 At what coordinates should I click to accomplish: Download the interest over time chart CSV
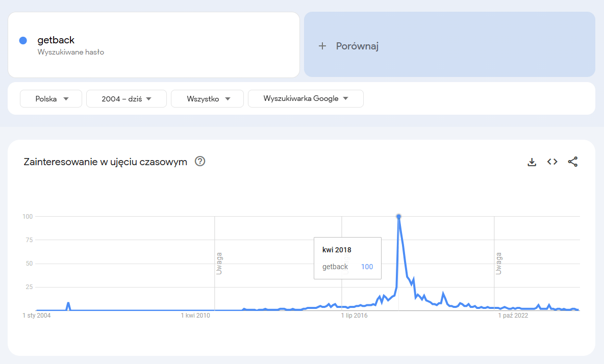click(532, 162)
